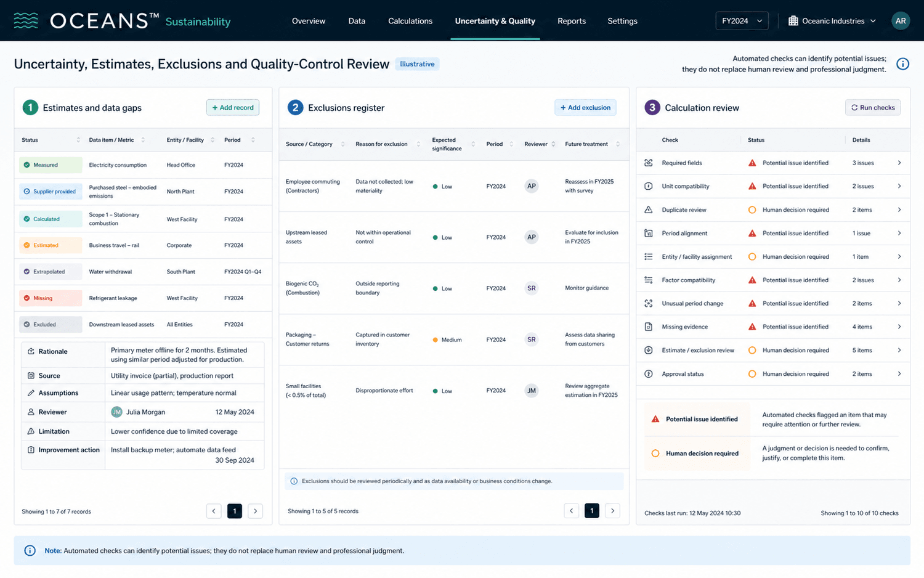Click the Improvement action icon
Screen dimensions: 924x578
coord(31,450)
